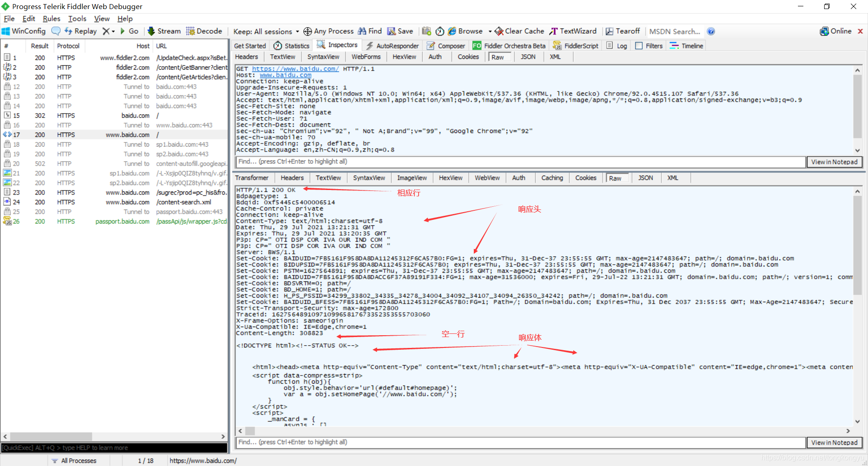868x466 pixels.
Task: Sort sessions by Protocol column
Action: [68, 46]
